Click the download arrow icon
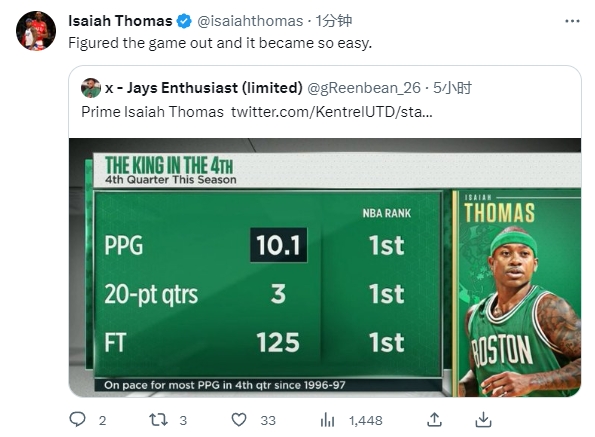The image size is (595, 437). tap(483, 420)
